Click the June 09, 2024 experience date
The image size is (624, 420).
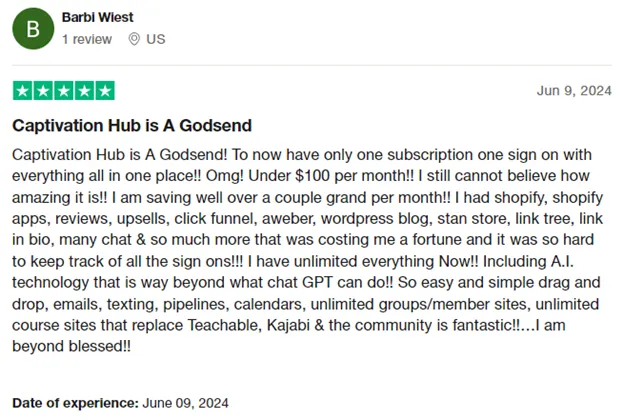(x=185, y=403)
